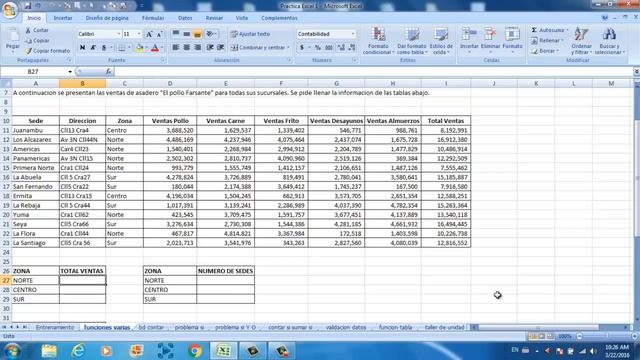Click insert function fx button
This screenshot has height=360, width=640.
tap(109, 72)
